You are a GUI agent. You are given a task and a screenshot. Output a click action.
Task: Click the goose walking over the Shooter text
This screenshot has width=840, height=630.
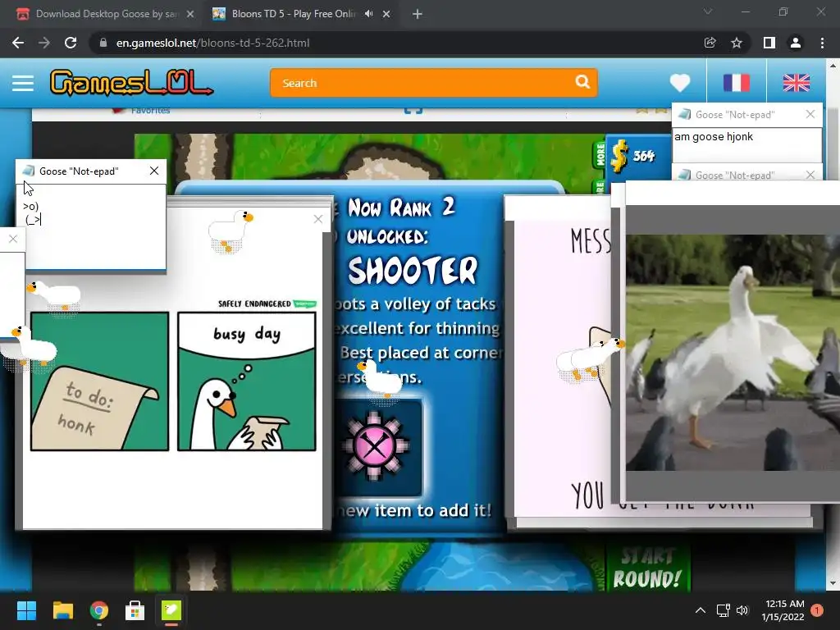(380, 379)
